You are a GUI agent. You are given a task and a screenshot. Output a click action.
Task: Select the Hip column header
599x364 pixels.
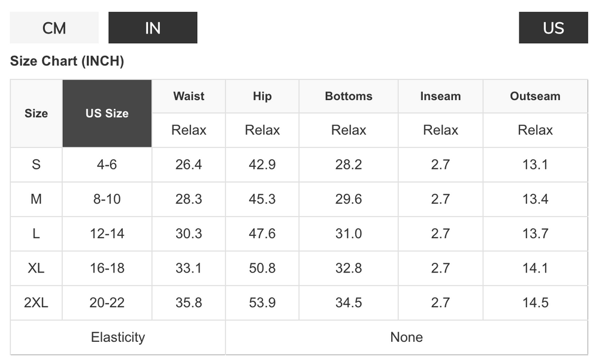262,96
